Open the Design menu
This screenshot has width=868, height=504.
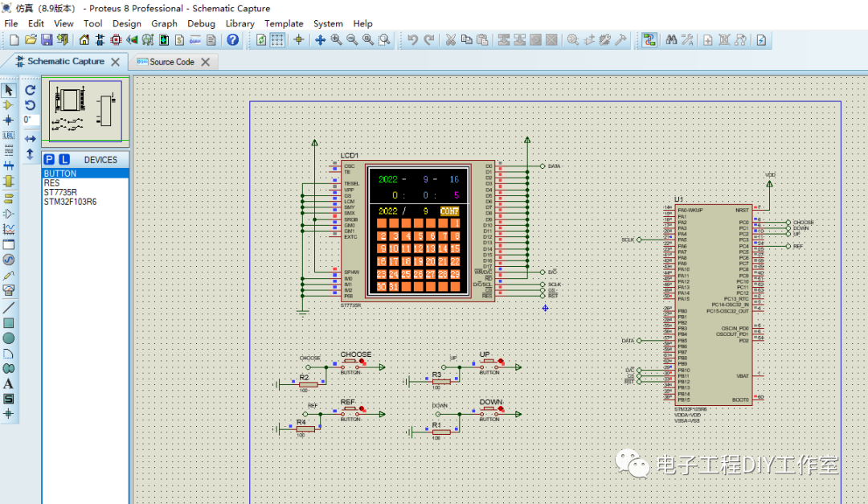click(127, 23)
